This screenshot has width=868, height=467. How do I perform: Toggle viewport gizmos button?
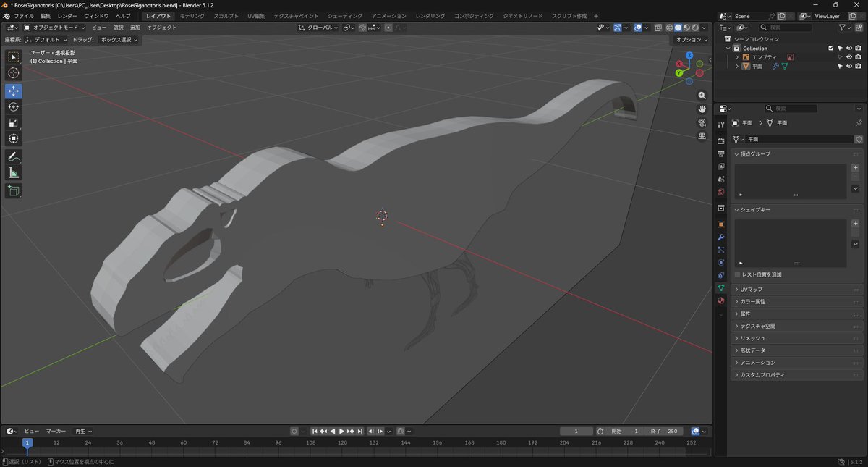(x=617, y=28)
